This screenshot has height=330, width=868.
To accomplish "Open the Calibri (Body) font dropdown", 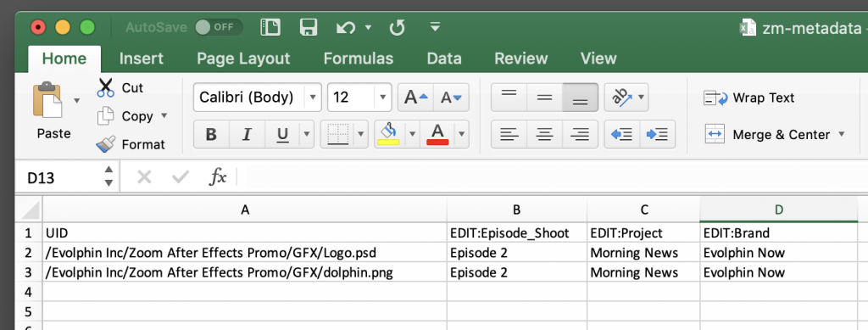I will click(x=313, y=98).
